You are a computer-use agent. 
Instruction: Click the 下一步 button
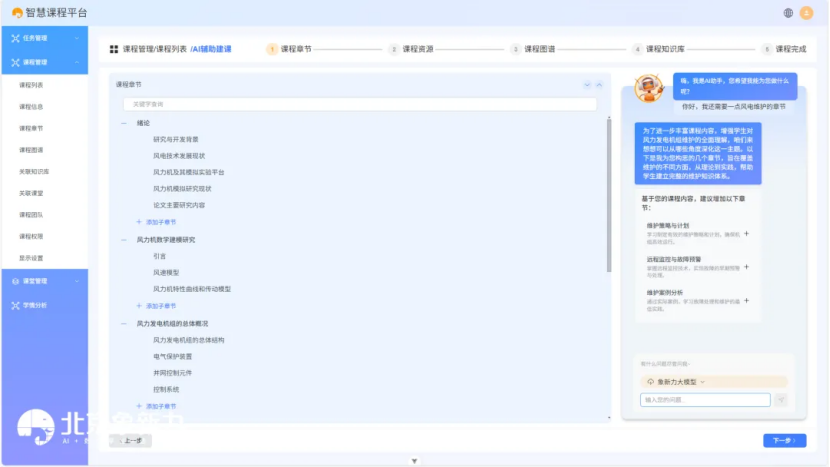[x=784, y=440]
